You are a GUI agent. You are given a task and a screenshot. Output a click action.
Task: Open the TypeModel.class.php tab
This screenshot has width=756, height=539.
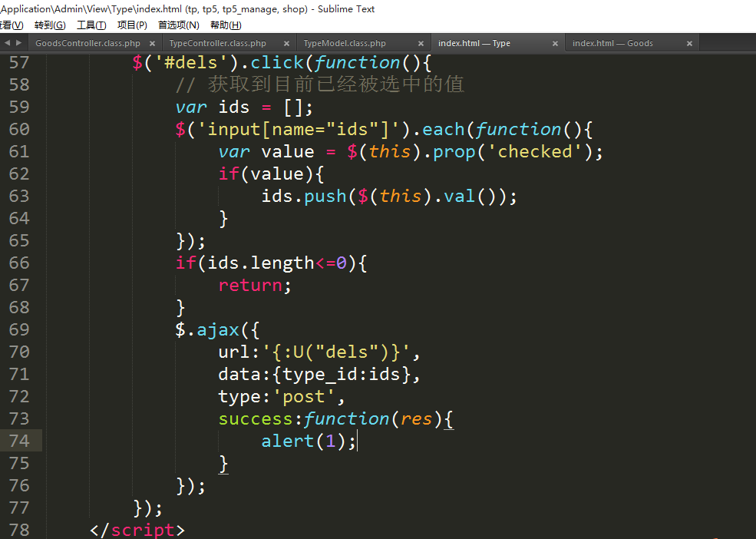point(345,44)
